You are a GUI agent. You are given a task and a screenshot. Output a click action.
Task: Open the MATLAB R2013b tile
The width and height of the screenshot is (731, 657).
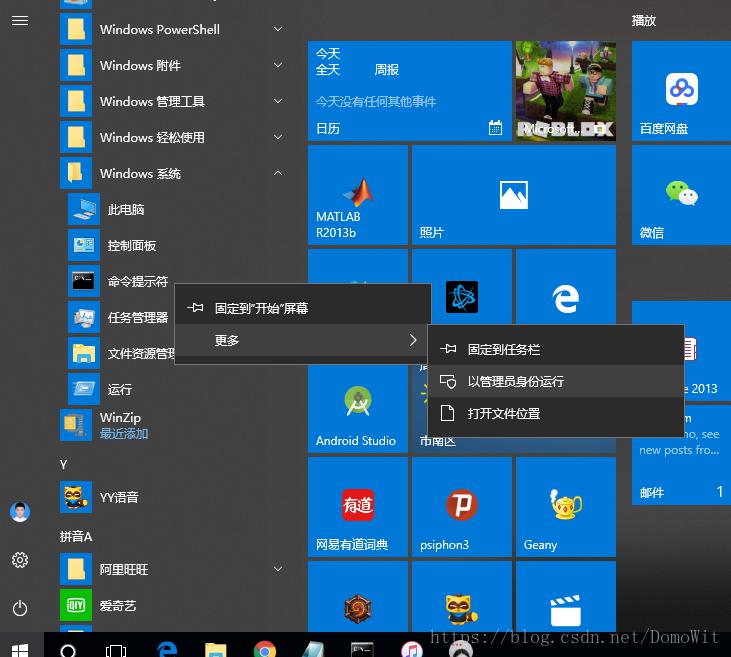(357, 195)
